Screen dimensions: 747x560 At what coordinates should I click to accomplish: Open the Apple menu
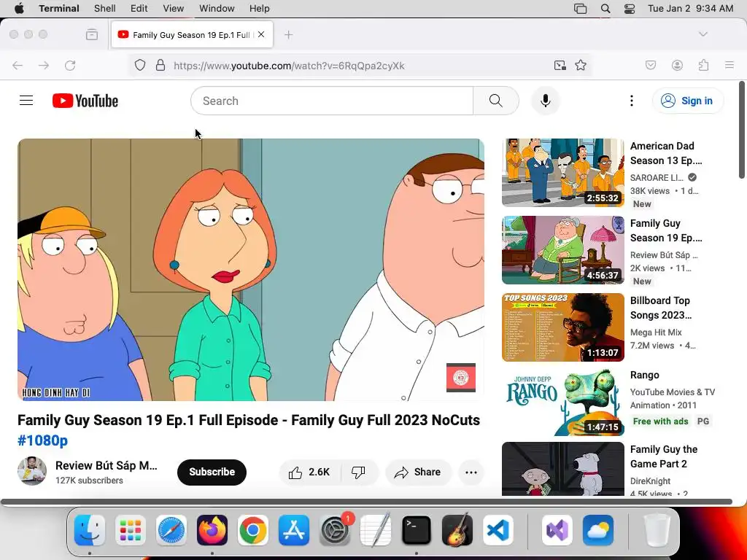[19, 8]
